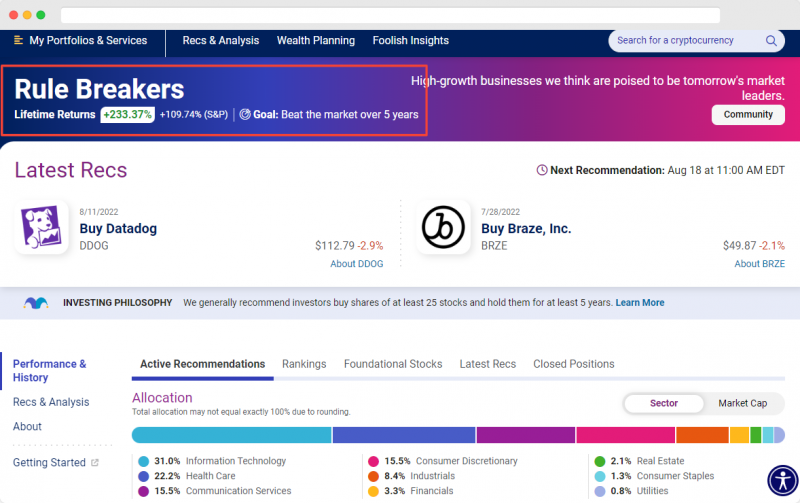Click the Real Estate legend dot
800x503 pixels.
click(600, 461)
